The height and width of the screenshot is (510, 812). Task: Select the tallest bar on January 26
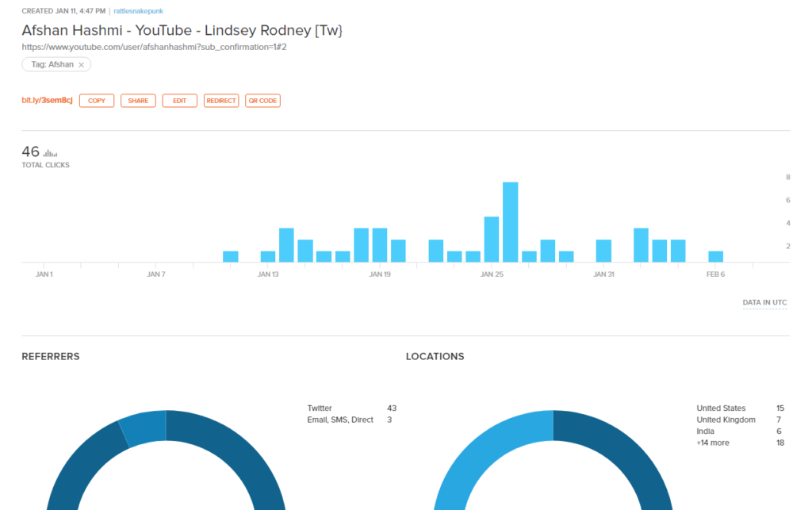[x=510, y=222]
